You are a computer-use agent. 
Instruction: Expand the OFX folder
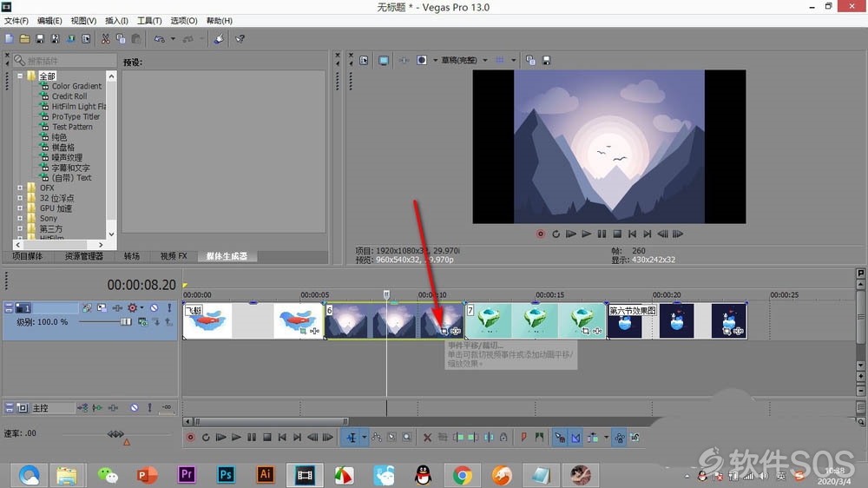pyautogui.click(x=20, y=188)
